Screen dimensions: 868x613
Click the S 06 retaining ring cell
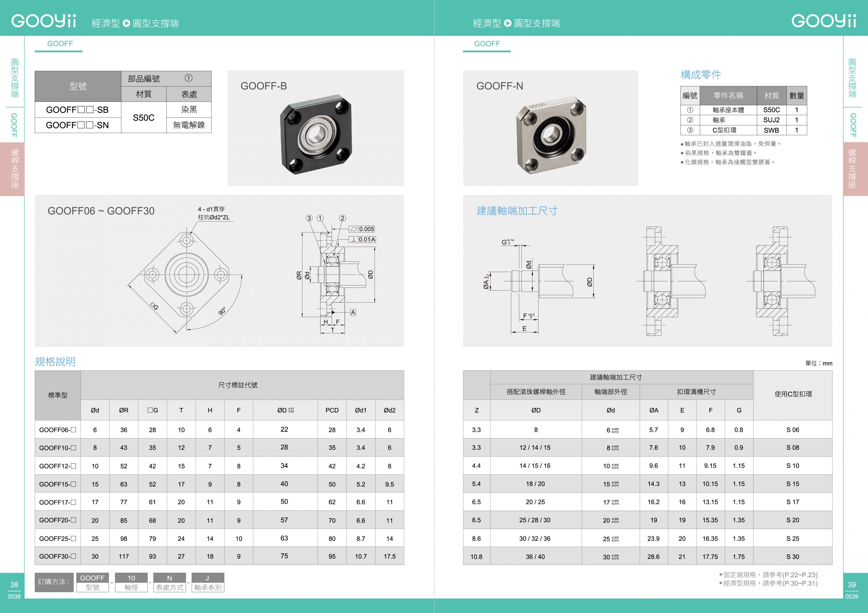[793, 430]
